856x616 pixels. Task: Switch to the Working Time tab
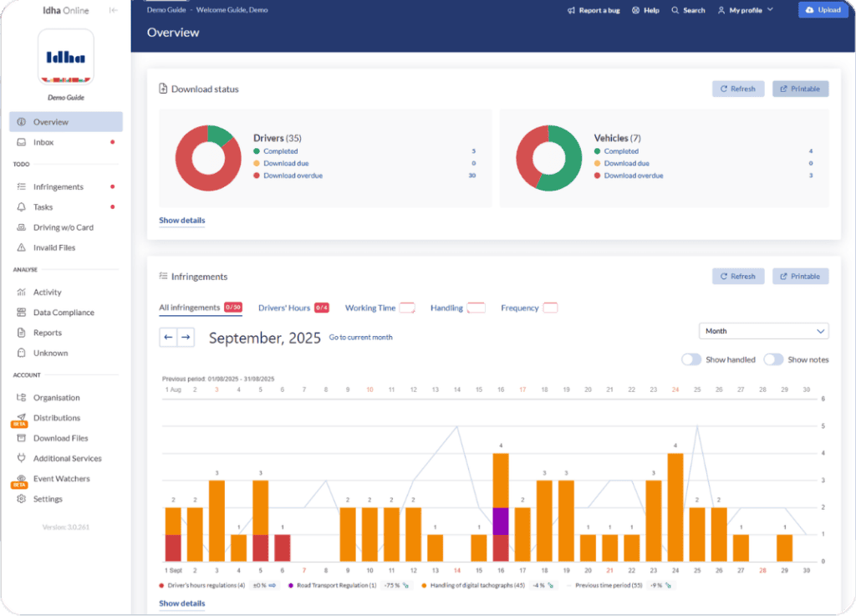[380, 308]
